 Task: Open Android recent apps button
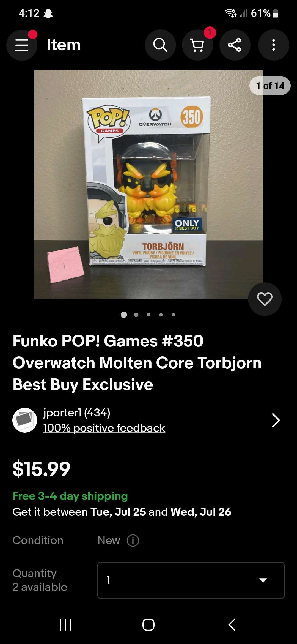[65, 625]
